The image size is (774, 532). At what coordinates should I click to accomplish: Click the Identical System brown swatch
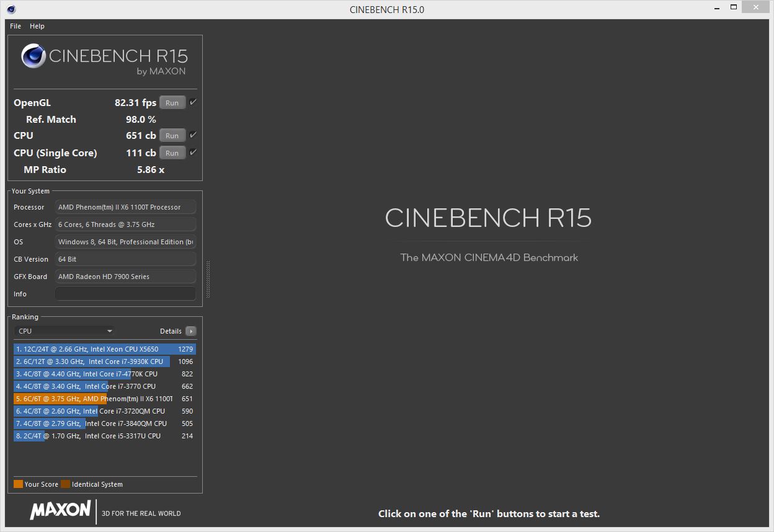coord(65,484)
